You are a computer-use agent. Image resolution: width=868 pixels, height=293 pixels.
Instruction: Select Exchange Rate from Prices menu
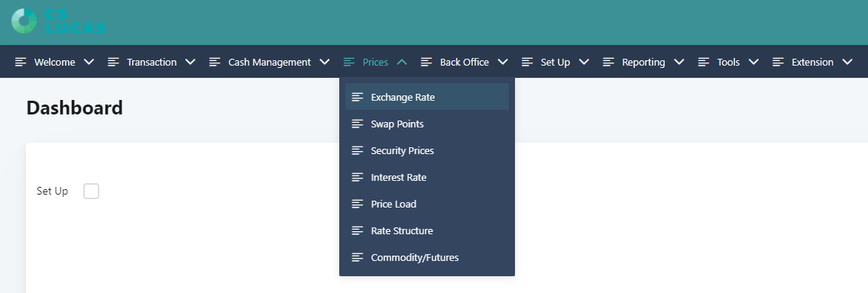click(427, 97)
